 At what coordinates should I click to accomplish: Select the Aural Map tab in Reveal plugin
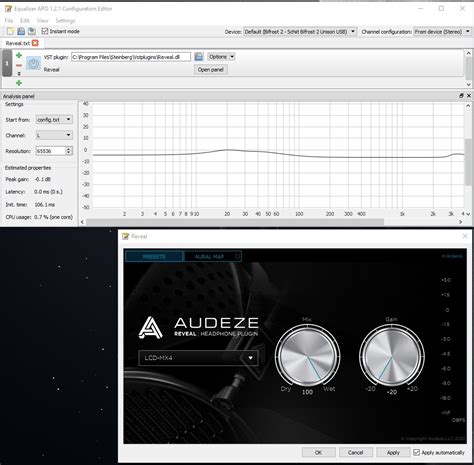tap(212, 256)
